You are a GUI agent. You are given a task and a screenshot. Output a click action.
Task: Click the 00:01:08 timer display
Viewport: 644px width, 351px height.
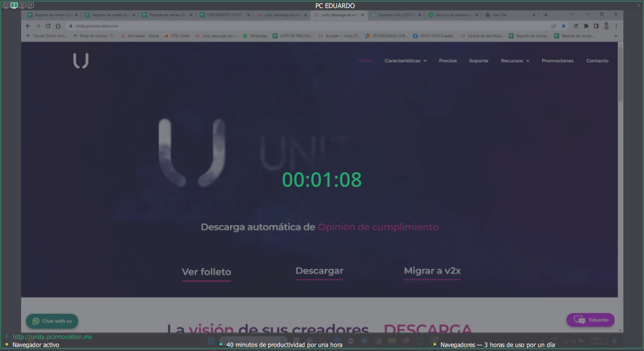pos(321,180)
